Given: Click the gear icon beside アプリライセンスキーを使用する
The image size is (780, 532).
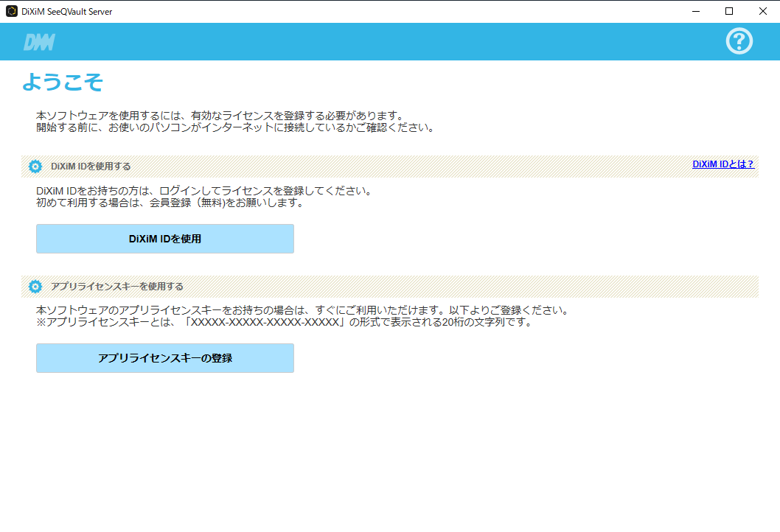Looking at the screenshot, I should [35, 287].
